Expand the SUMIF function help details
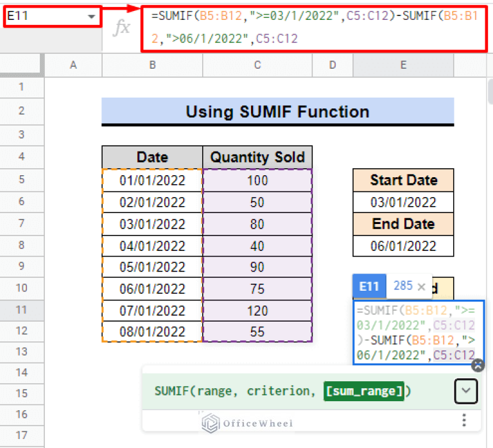Image resolution: width=493 pixels, height=448 pixels. (x=467, y=392)
